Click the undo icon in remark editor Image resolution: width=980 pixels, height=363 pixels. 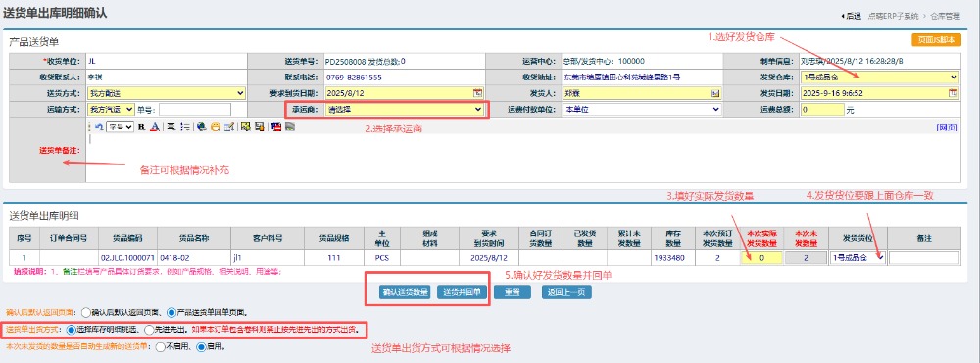coord(99,127)
